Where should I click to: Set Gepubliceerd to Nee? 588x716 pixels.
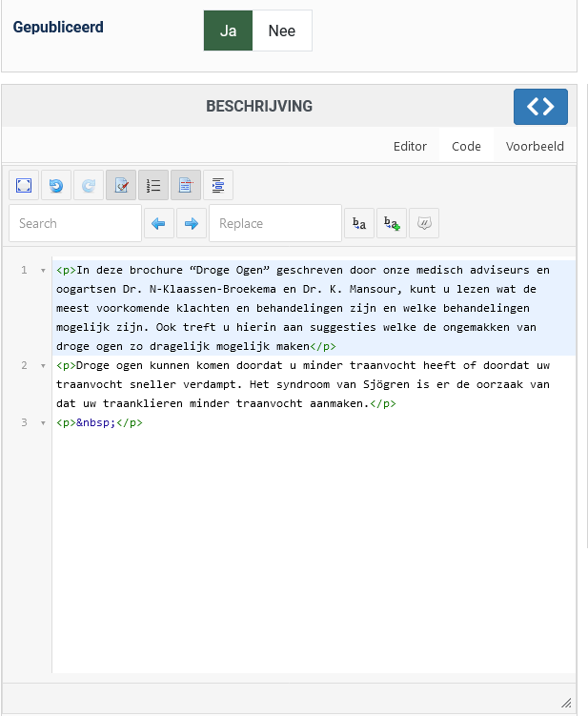click(x=282, y=31)
